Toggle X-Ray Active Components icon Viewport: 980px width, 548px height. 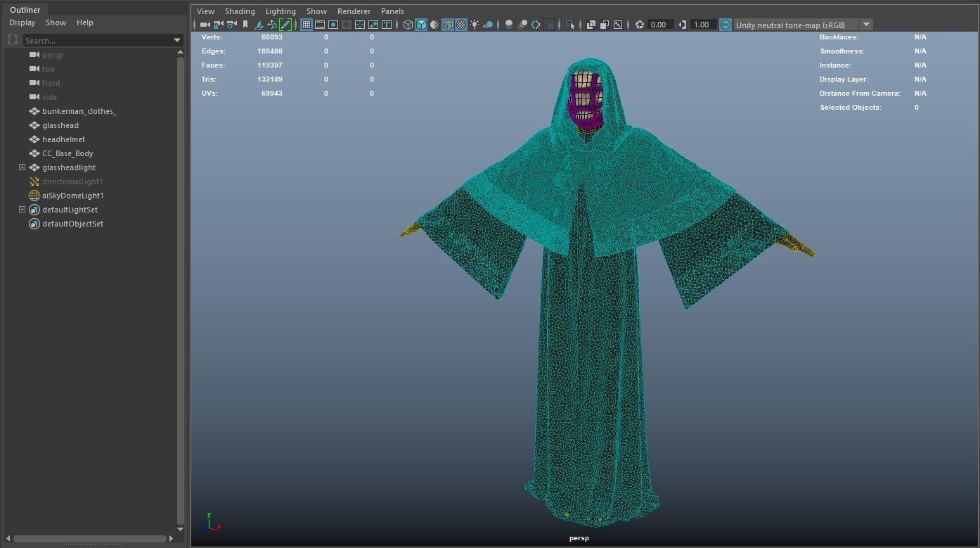(x=605, y=25)
